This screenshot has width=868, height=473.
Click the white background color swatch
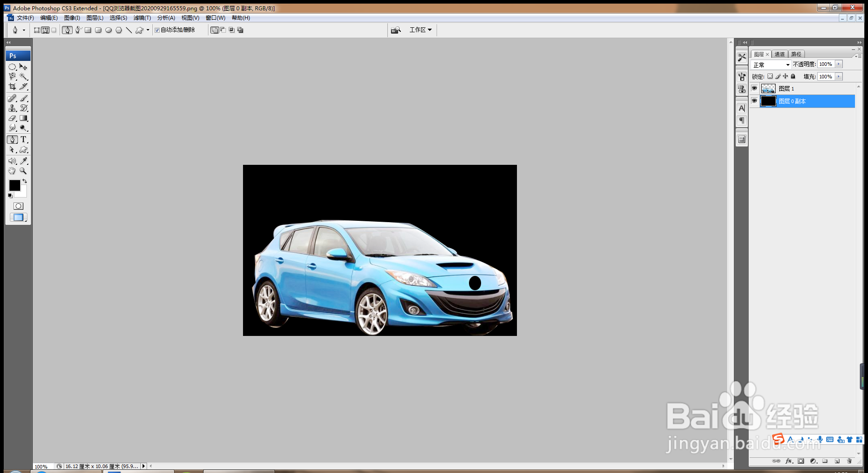(22, 193)
